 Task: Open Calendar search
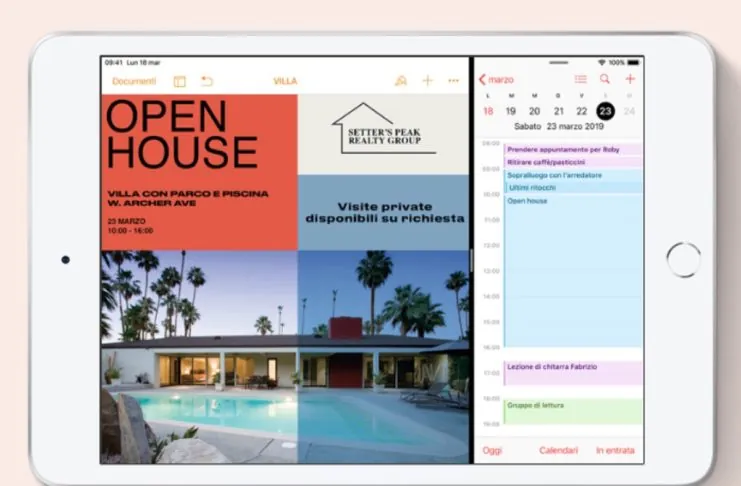tap(605, 79)
